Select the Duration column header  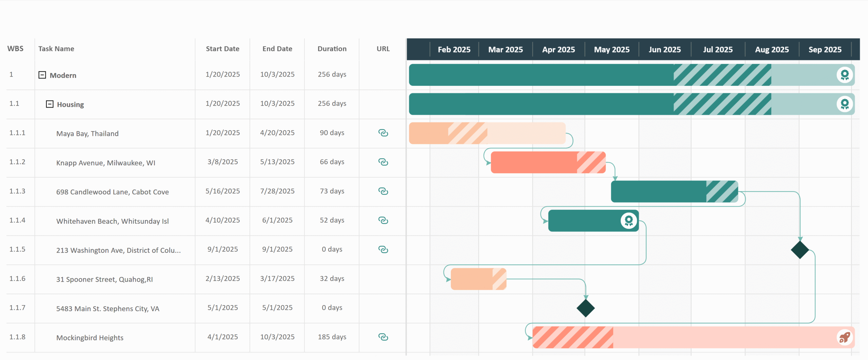tap(332, 49)
